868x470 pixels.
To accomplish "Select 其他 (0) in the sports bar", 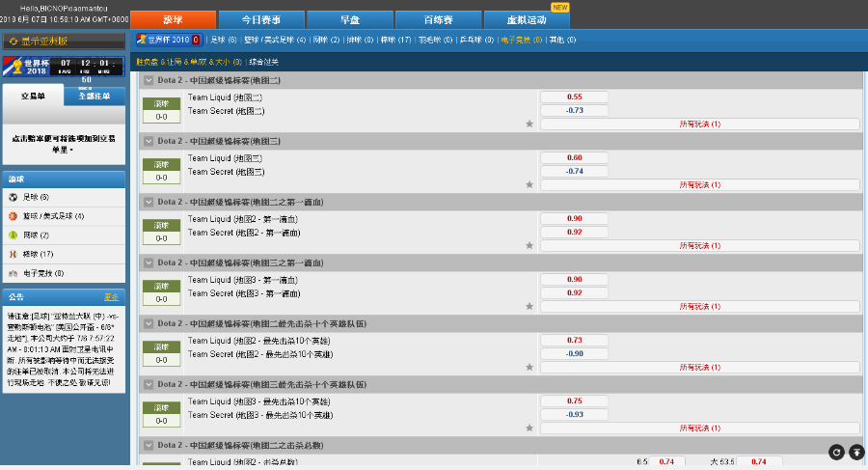I will coord(562,40).
